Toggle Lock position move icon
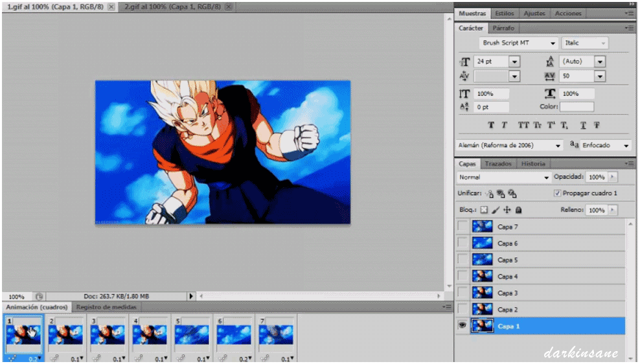This screenshot has height=364, width=640. 507,210
